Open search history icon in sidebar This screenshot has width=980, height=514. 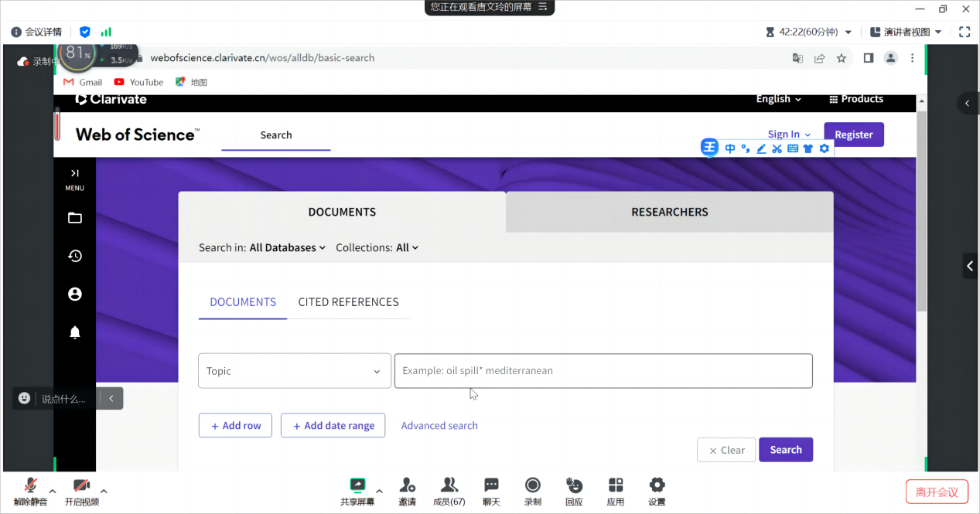(75, 256)
